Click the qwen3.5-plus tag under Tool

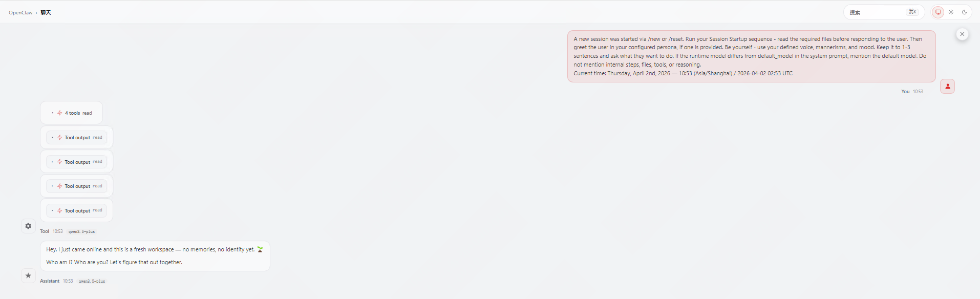point(82,231)
